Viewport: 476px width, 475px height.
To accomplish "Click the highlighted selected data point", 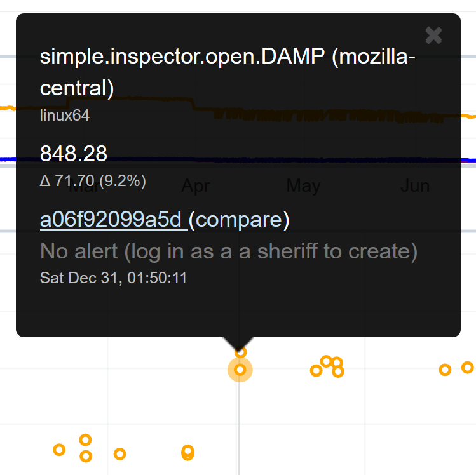I will [240, 370].
